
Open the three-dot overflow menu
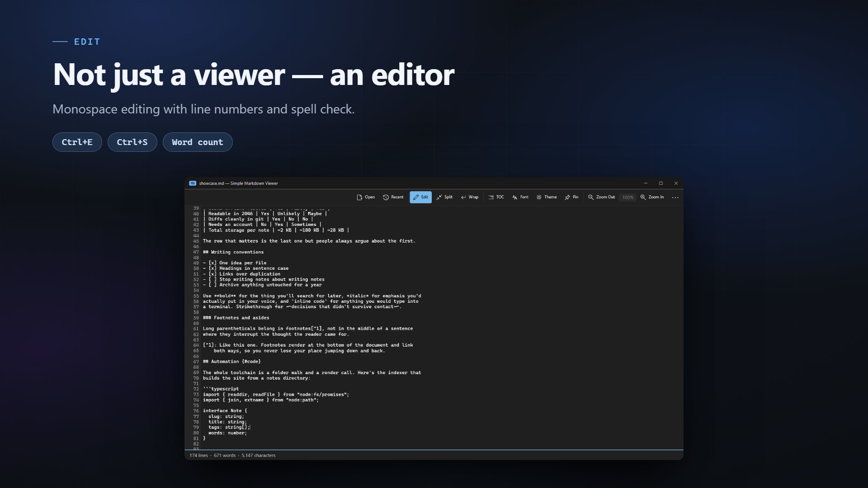[x=675, y=197]
